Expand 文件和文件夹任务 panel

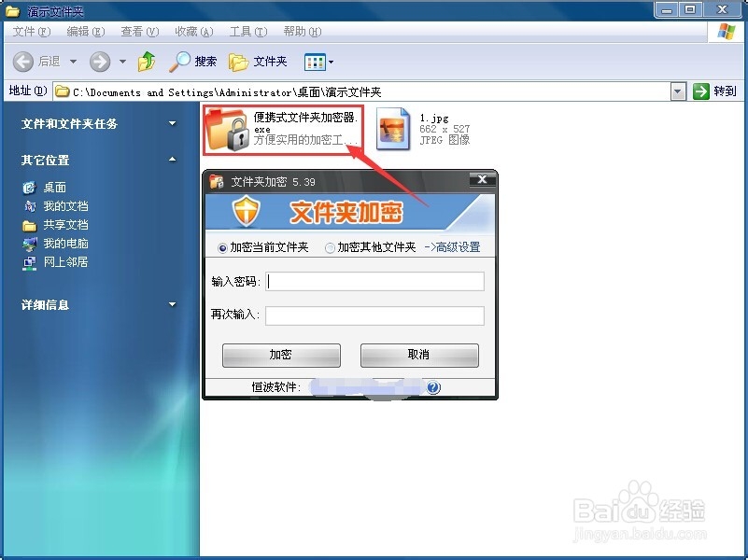(173, 123)
